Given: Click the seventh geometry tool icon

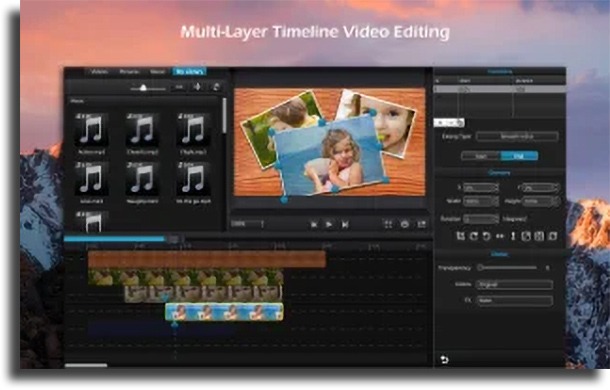Looking at the screenshot, I should (539, 236).
